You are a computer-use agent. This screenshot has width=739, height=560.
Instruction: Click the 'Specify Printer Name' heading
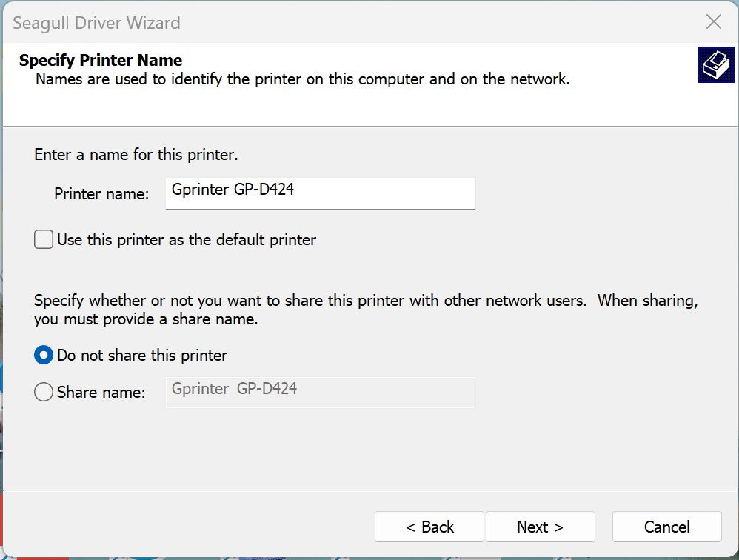pos(101,60)
